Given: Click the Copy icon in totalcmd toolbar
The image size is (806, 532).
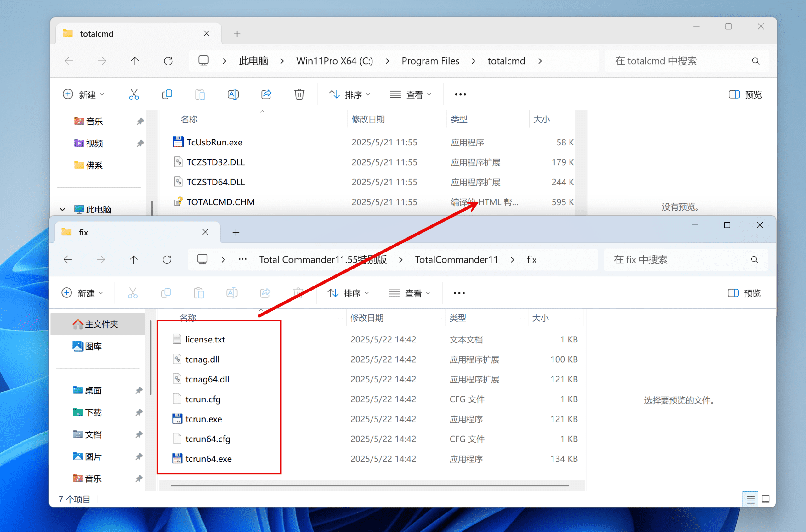Looking at the screenshot, I should click(167, 94).
